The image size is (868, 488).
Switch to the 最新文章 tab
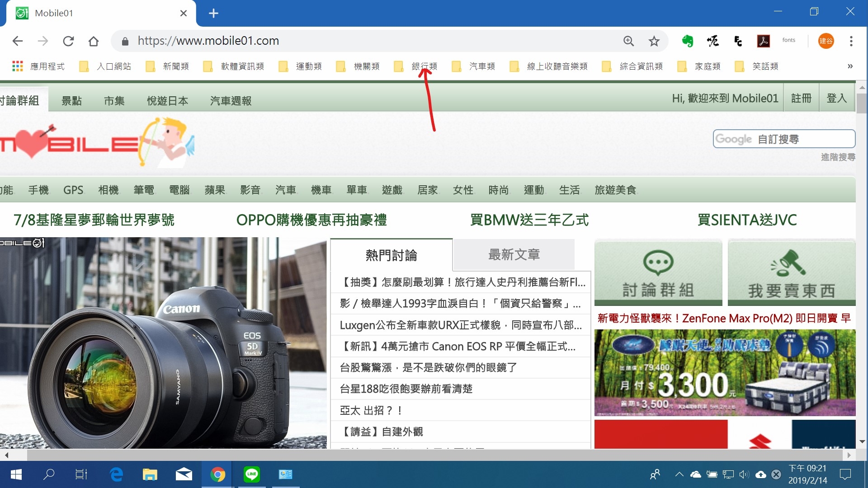514,255
